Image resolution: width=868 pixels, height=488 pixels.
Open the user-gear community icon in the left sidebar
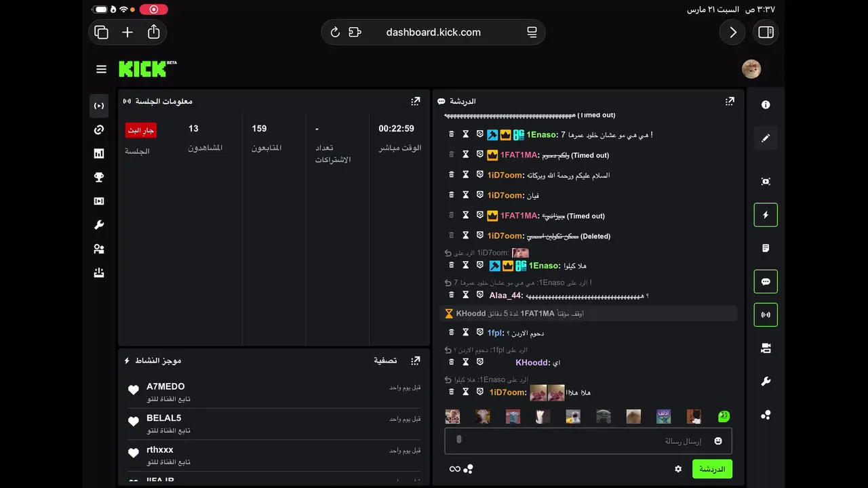(99, 249)
